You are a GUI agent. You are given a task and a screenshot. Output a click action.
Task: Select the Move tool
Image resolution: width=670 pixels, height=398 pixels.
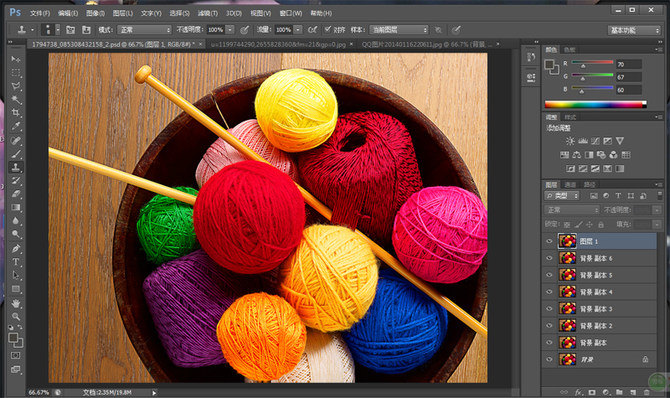point(16,59)
